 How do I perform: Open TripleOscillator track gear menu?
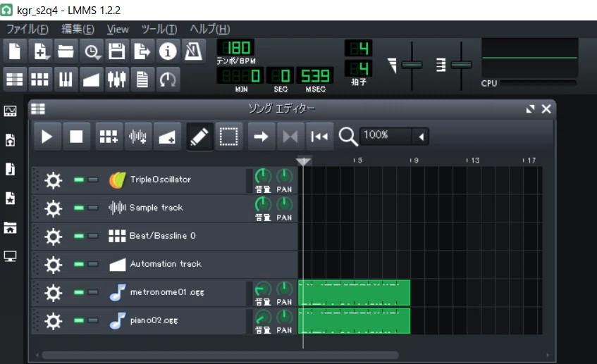click(x=54, y=180)
